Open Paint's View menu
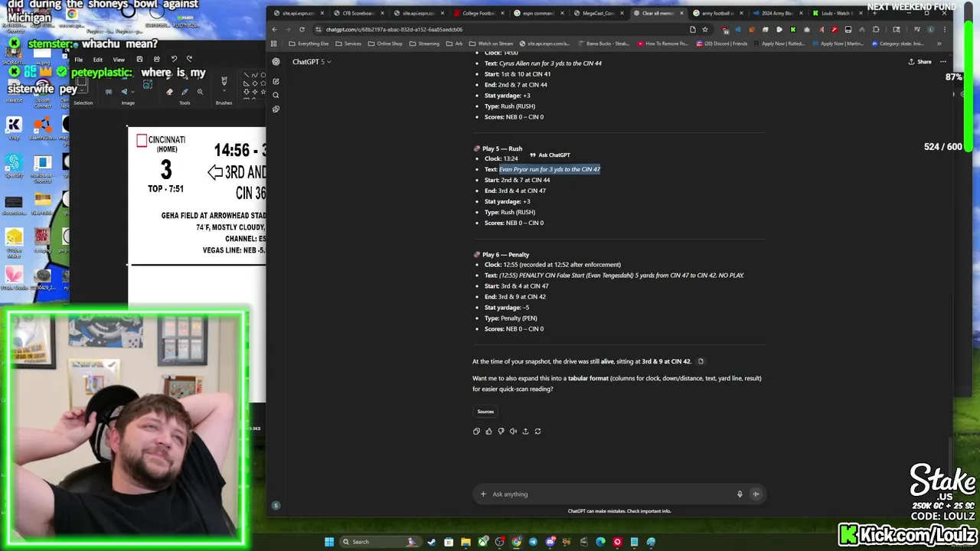This screenshot has width=980, height=551. click(x=119, y=59)
